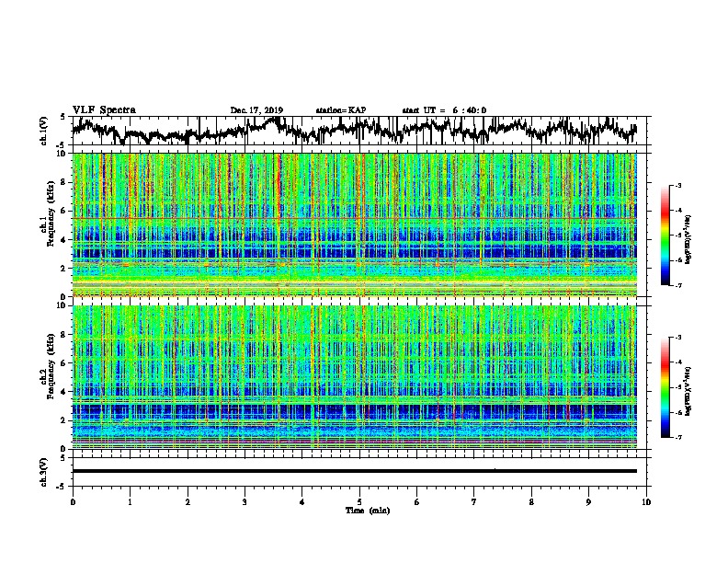Click time axis tick label "3"
The width and height of the screenshot is (728, 563).
(245, 502)
